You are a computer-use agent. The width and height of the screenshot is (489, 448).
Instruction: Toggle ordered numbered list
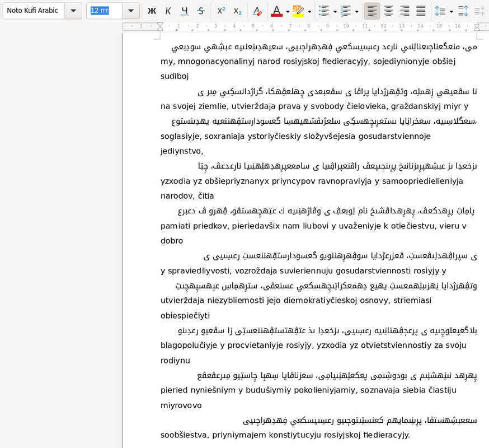point(346,11)
